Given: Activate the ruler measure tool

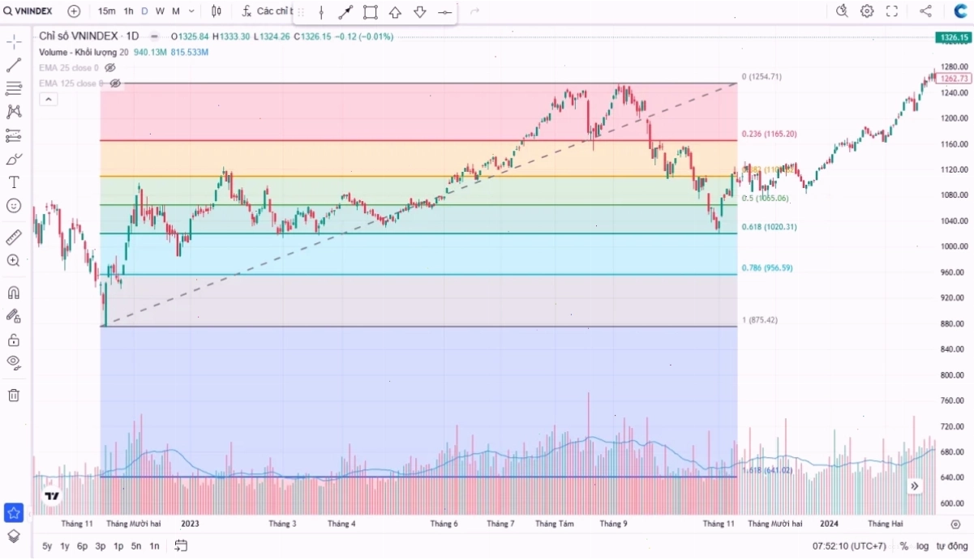Looking at the screenshot, I should click(x=14, y=237).
